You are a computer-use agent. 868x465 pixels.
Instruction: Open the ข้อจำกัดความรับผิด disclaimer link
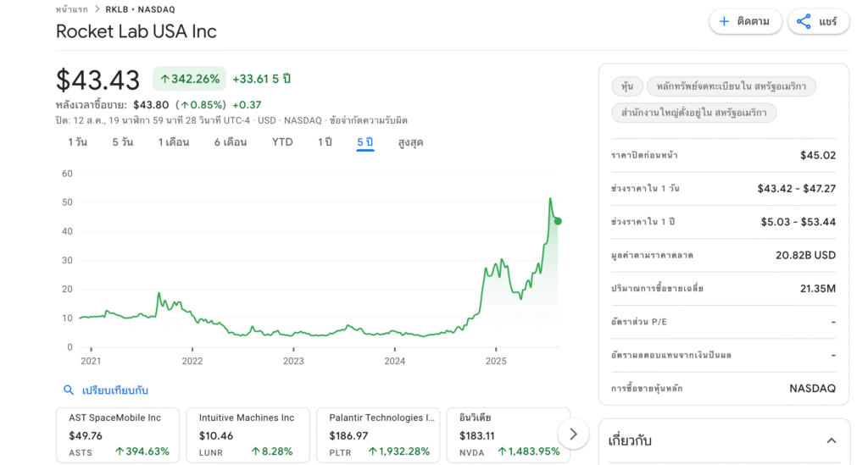click(368, 120)
